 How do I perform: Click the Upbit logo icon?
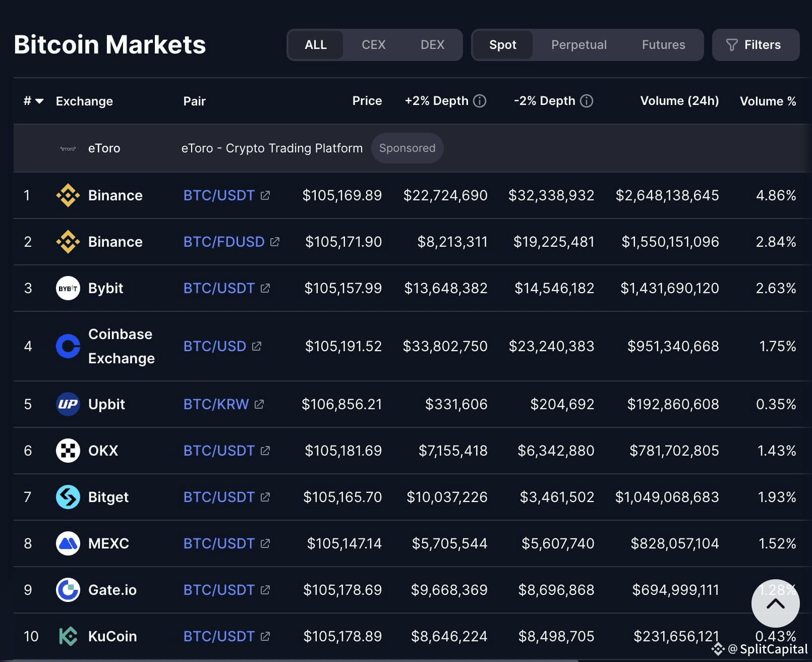(x=68, y=404)
